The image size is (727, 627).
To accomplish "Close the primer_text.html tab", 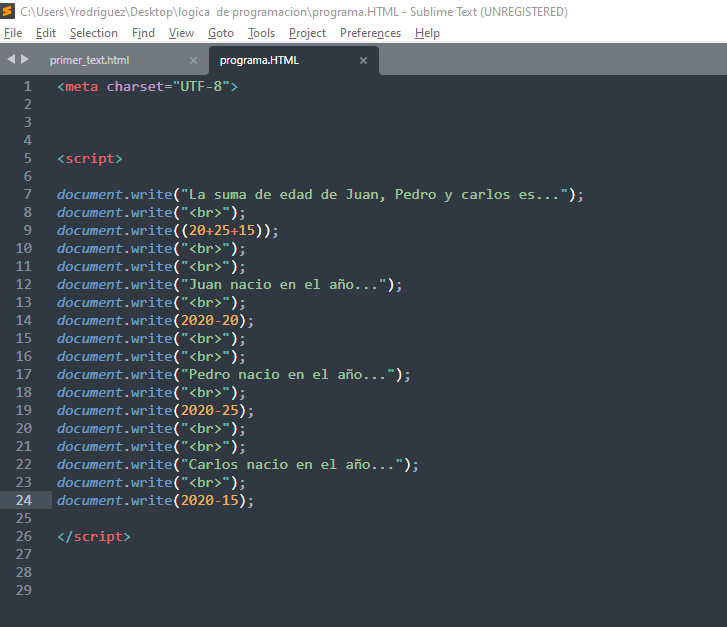I will point(193,61).
